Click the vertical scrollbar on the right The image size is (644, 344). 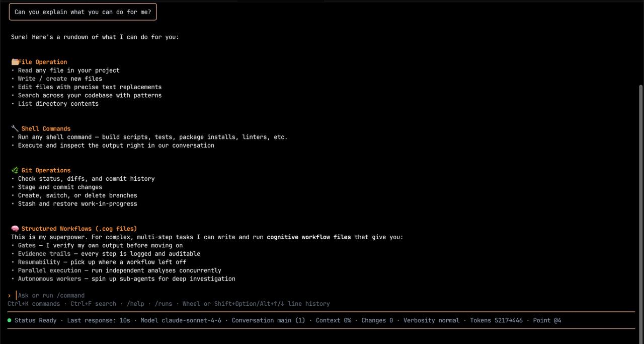640,191
